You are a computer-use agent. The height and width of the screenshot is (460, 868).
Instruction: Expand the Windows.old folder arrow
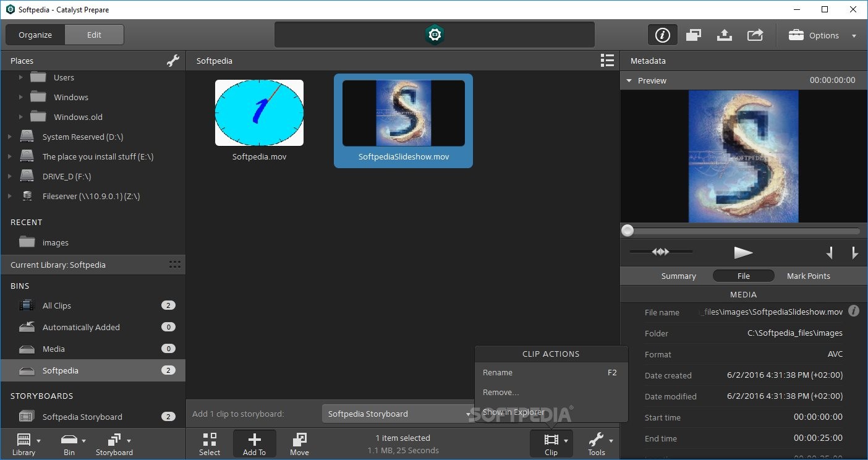20,117
